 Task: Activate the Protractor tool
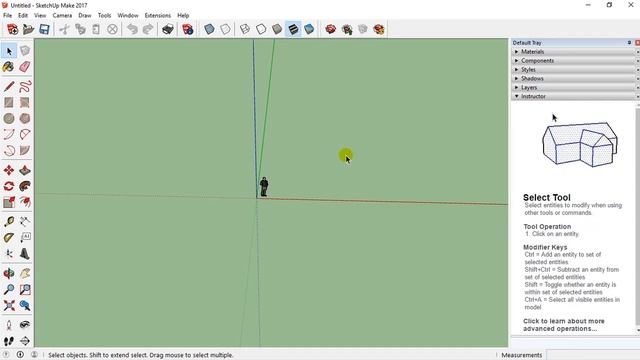click(x=9, y=238)
